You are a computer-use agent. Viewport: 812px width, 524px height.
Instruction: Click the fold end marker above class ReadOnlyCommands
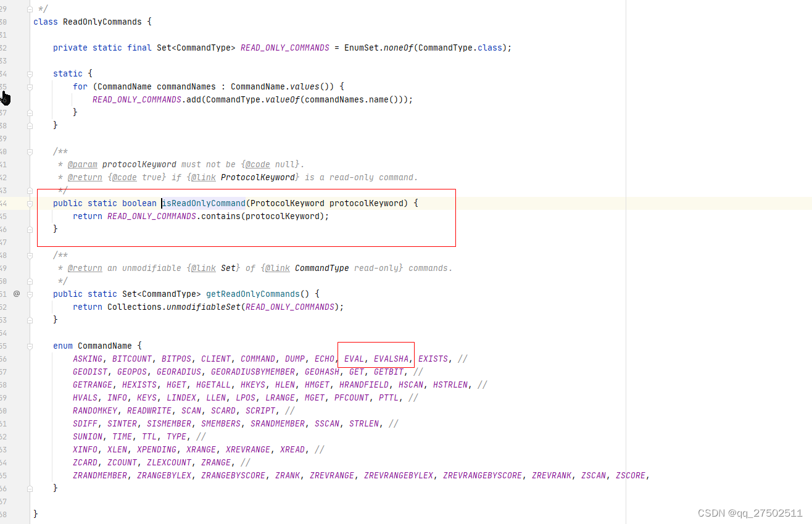[x=30, y=9]
